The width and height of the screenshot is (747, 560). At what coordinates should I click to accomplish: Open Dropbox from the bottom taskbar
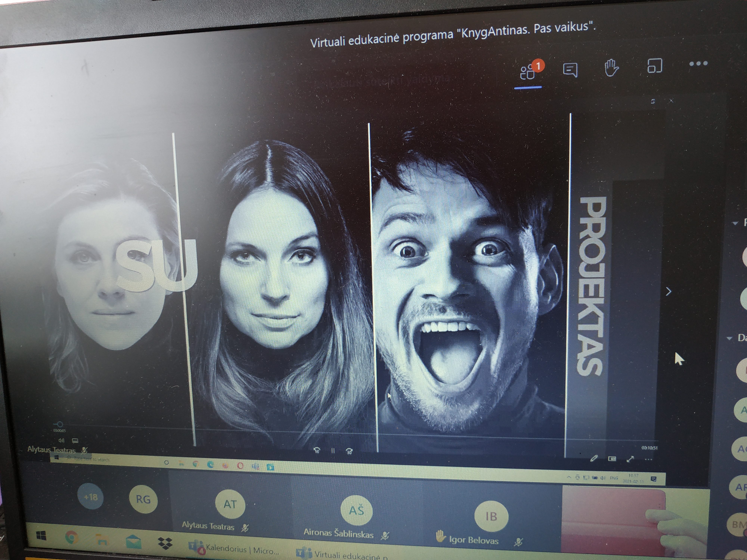click(x=165, y=543)
